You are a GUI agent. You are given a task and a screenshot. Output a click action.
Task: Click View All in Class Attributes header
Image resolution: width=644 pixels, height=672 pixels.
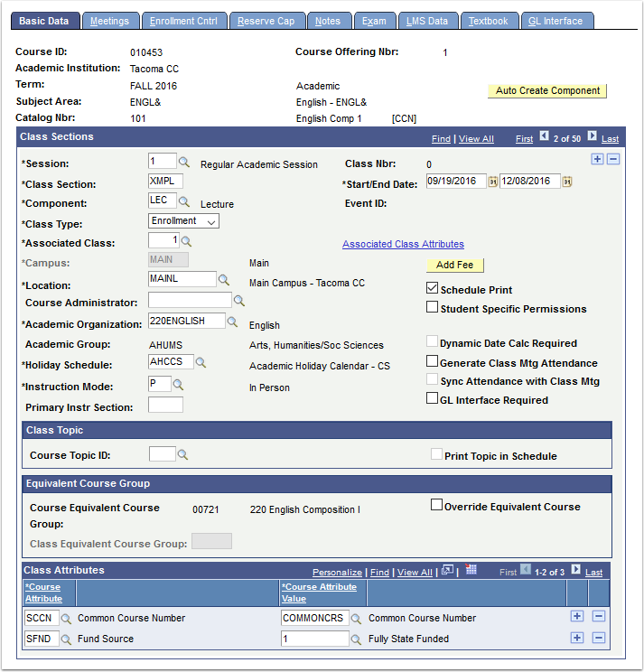point(415,572)
